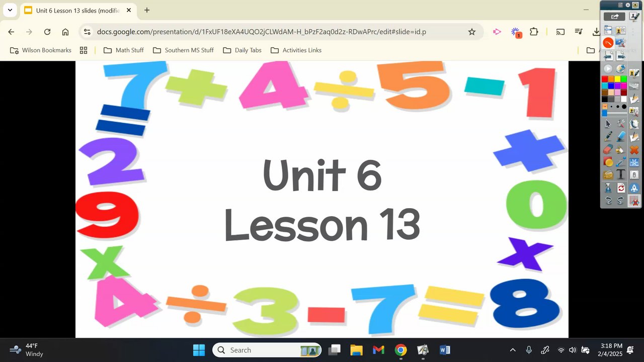This screenshot has width=644, height=362.
Task: Choose the Select arrow cursor tool
Action: [608, 124]
